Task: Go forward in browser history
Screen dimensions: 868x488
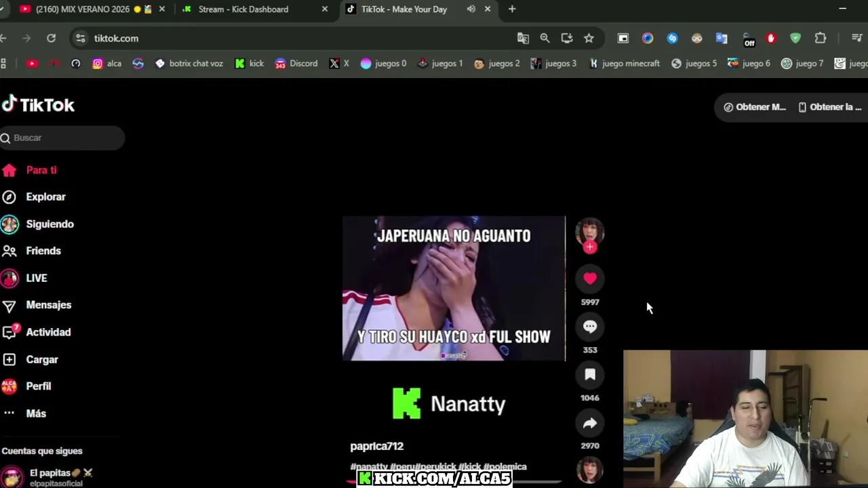Action: tap(26, 38)
